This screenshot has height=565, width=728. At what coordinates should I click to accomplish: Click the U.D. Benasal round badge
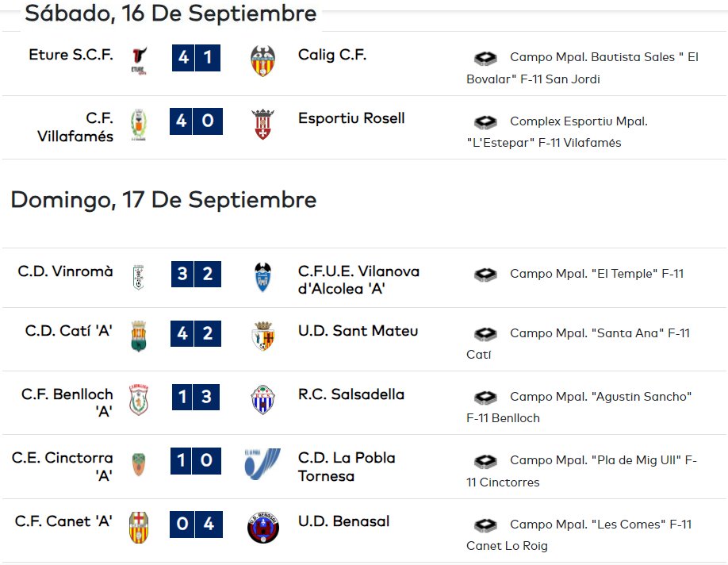262,528
